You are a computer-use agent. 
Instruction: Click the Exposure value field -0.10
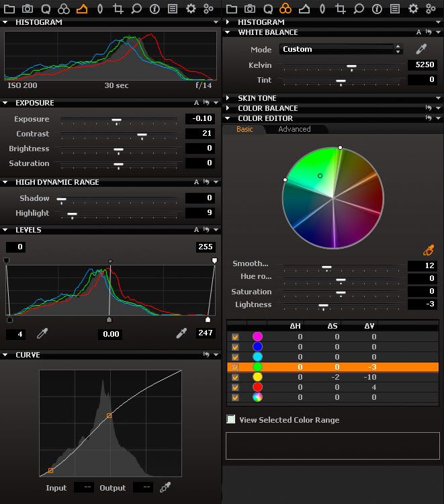pyautogui.click(x=199, y=118)
